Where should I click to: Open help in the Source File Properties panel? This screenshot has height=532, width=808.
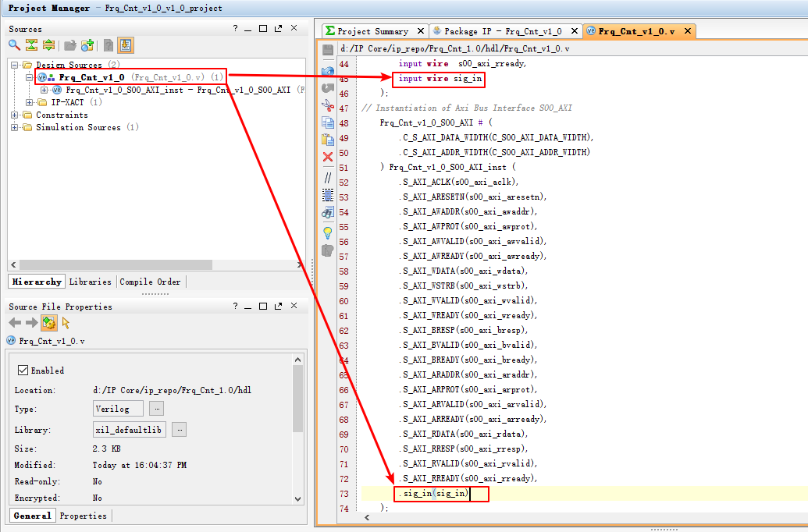pyautogui.click(x=236, y=306)
